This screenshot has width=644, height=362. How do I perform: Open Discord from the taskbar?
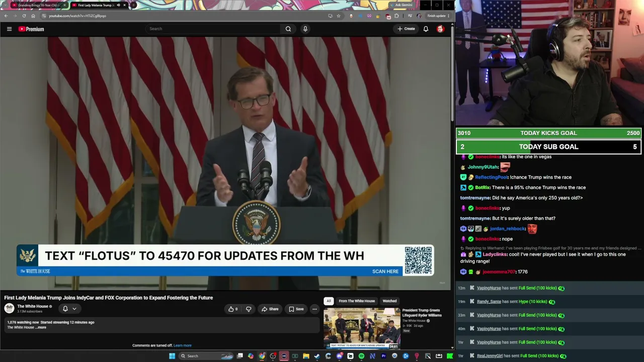[339, 356]
